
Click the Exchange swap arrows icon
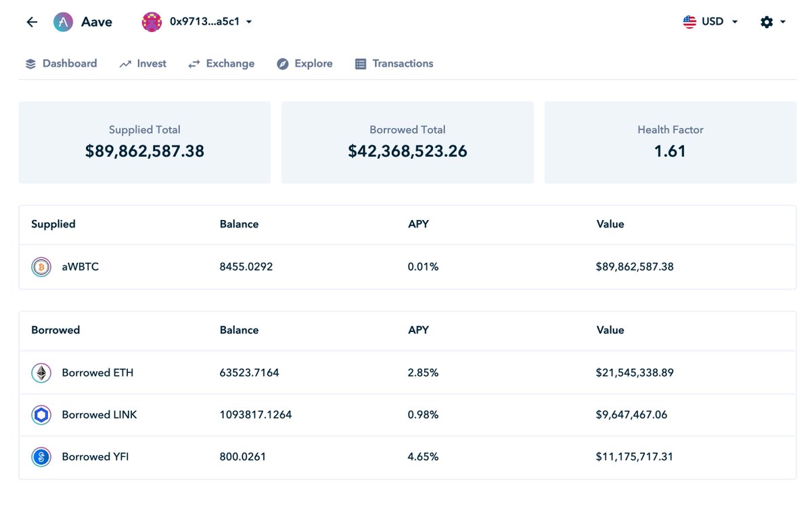coord(194,64)
